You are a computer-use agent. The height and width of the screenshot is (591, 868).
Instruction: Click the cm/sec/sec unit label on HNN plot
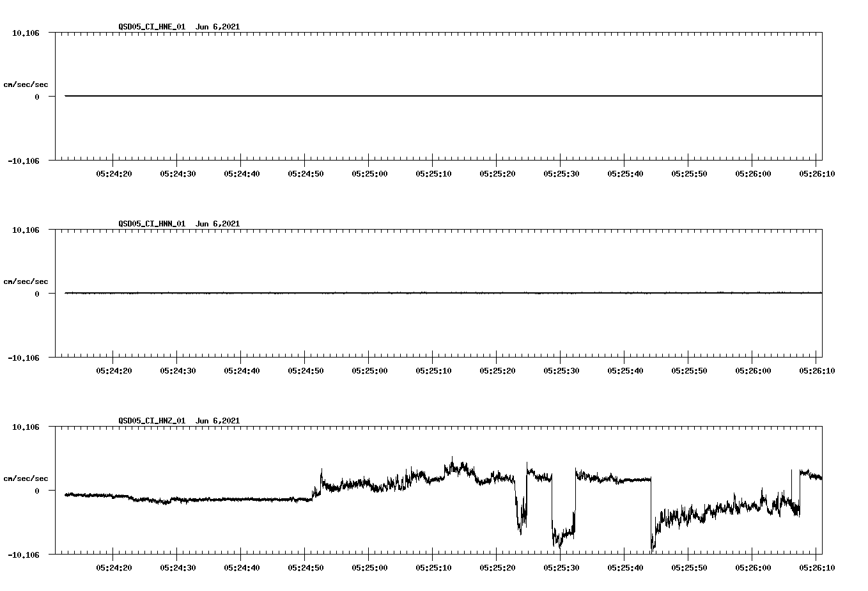(26, 281)
